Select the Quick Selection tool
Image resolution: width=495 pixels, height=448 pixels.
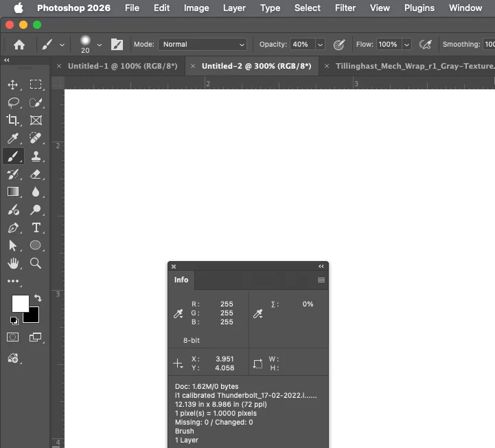pos(36,102)
